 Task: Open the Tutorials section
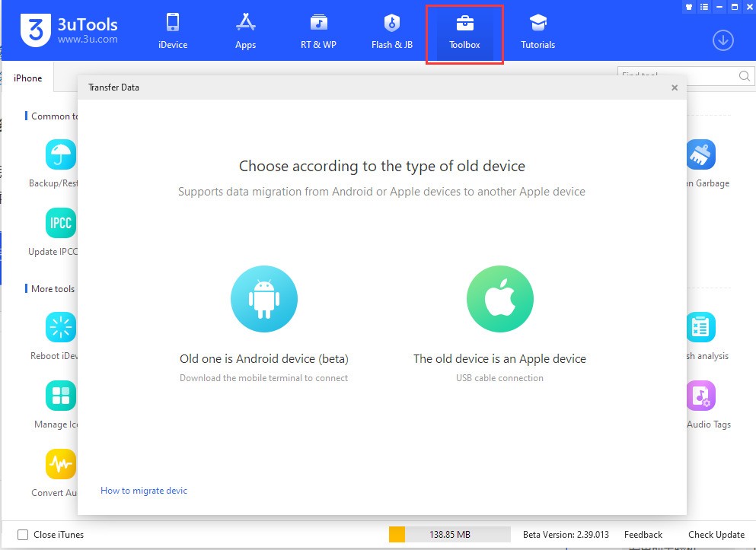tap(537, 30)
